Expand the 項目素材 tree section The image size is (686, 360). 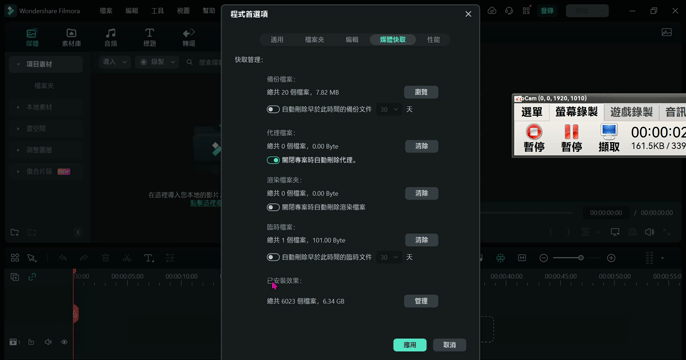pyautogui.click(x=18, y=64)
